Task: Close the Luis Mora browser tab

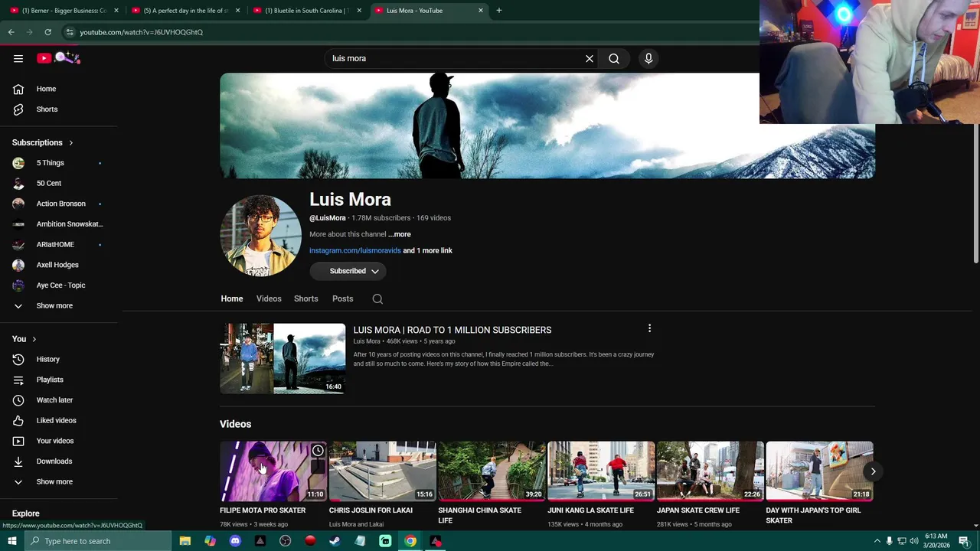Action: tap(481, 10)
